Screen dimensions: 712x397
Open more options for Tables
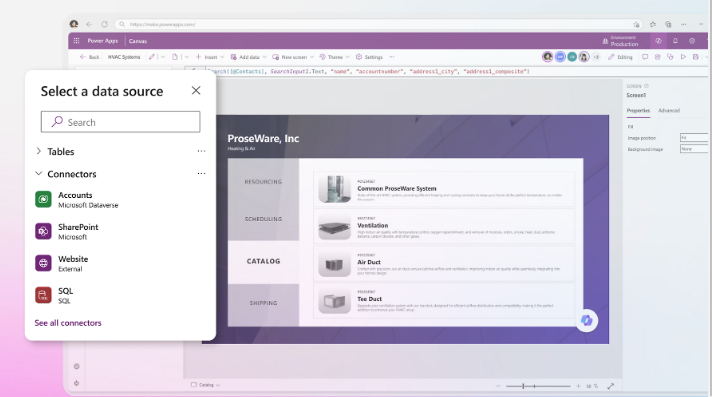(201, 151)
